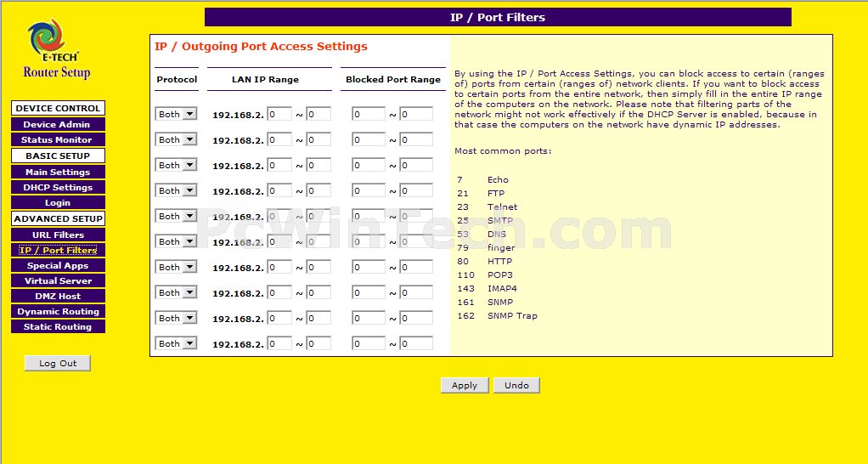Viewport: 868px width, 464px height.
Task: Focus sixth row LAN IP end field
Action: coord(318,241)
